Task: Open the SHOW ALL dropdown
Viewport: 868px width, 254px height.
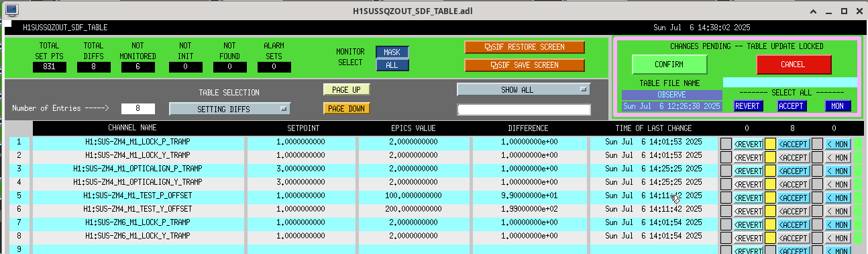Action: point(523,89)
